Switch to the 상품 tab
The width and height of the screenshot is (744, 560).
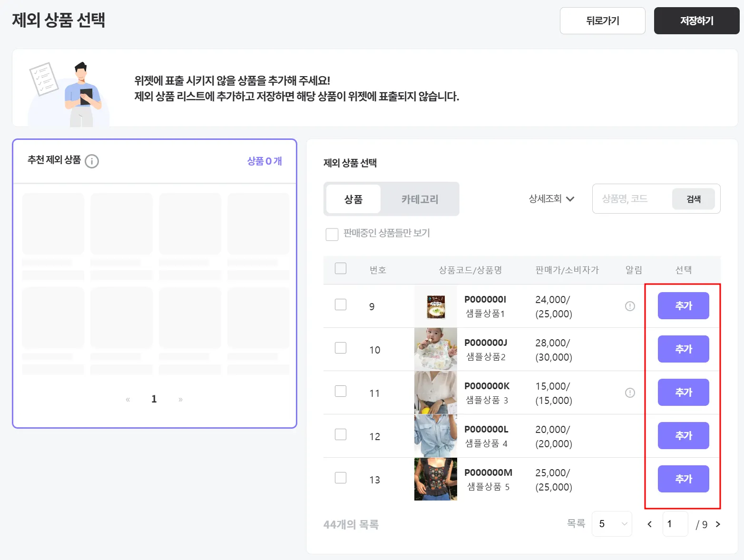pyautogui.click(x=353, y=199)
